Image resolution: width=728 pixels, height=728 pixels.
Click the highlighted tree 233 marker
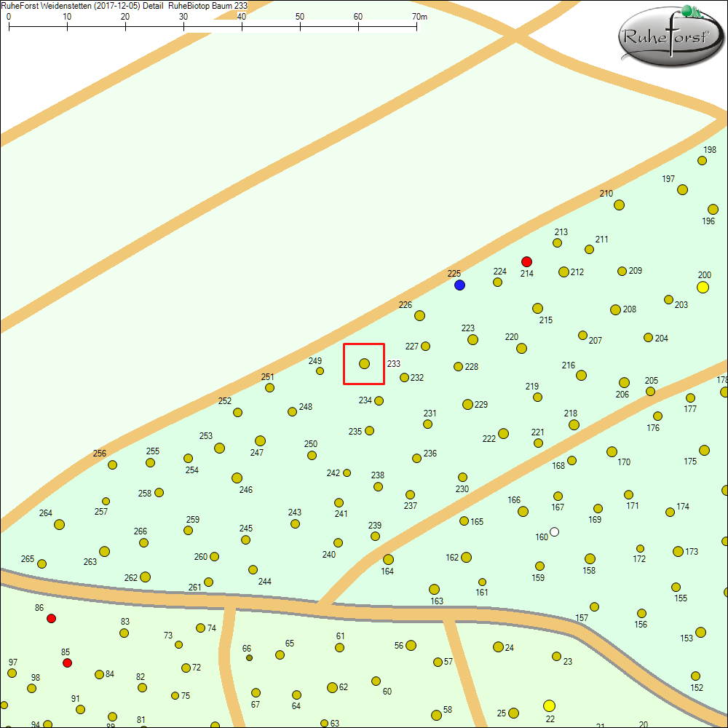coord(364,363)
